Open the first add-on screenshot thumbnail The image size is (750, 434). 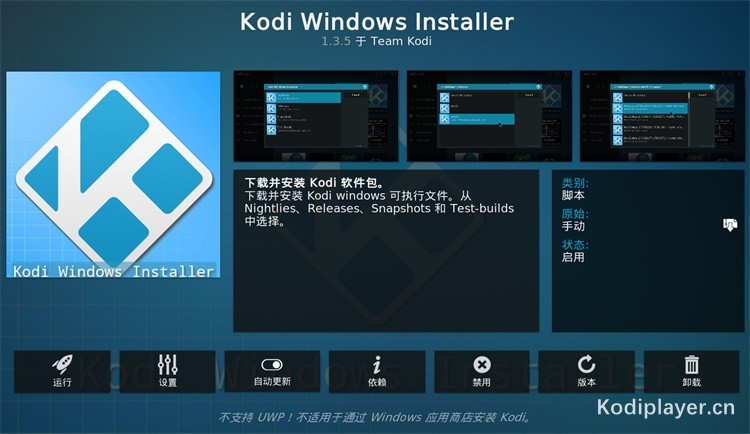[x=316, y=116]
